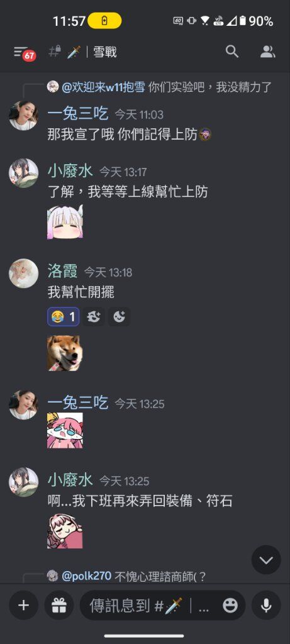This screenshot has width=290, height=644.
Task: Tap the microphone voice message icon
Action: (x=266, y=605)
